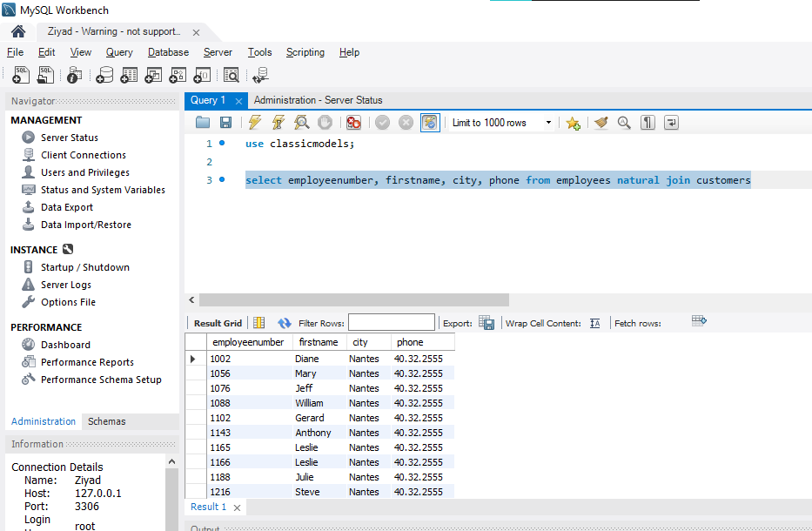Create a new table icon
Screen dimensions: 812x531
click(x=129, y=75)
